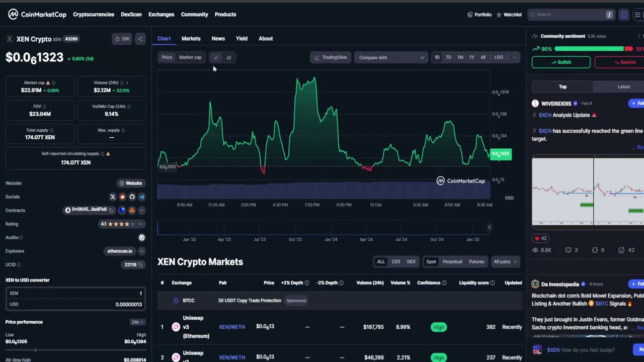Add contract to Trust Wallet via shield icon
644x362 pixels.
point(122,210)
